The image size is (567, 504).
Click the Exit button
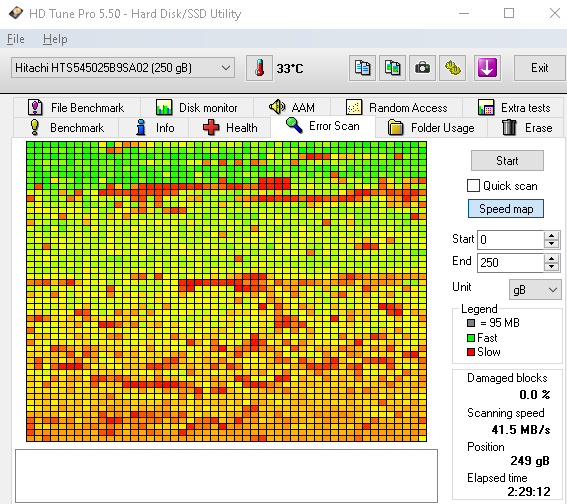click(x=539, y=68)
